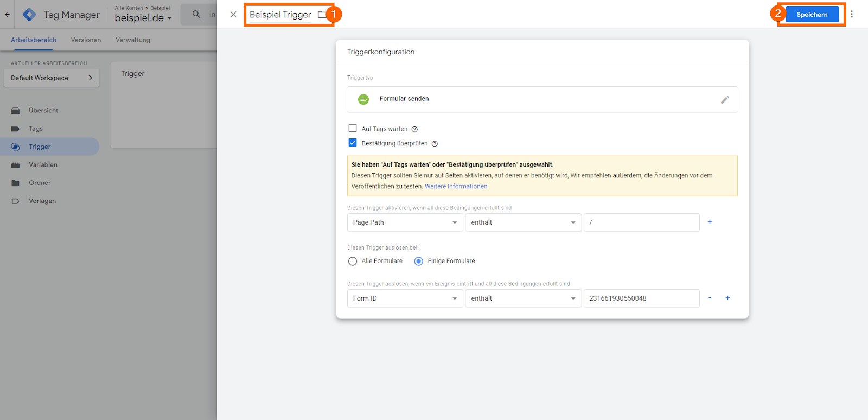Click the Form ID value field 231661930550048
This screenshot has height=420, width=868.
[x=641, y=298]
